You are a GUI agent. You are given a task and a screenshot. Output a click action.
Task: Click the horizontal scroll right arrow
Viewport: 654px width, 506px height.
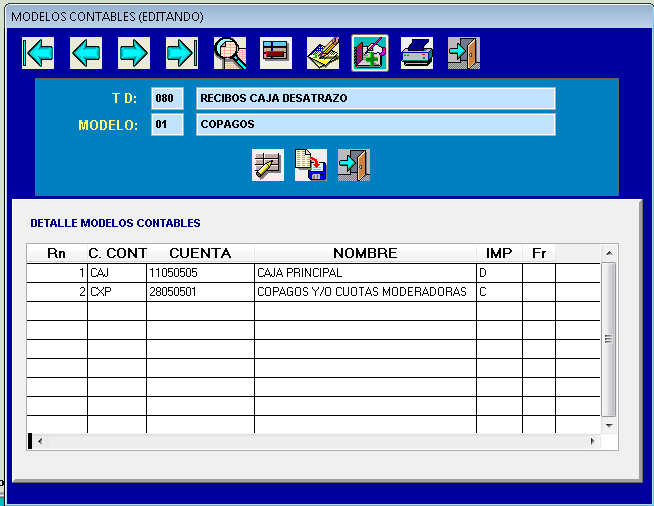pos(592,441)
